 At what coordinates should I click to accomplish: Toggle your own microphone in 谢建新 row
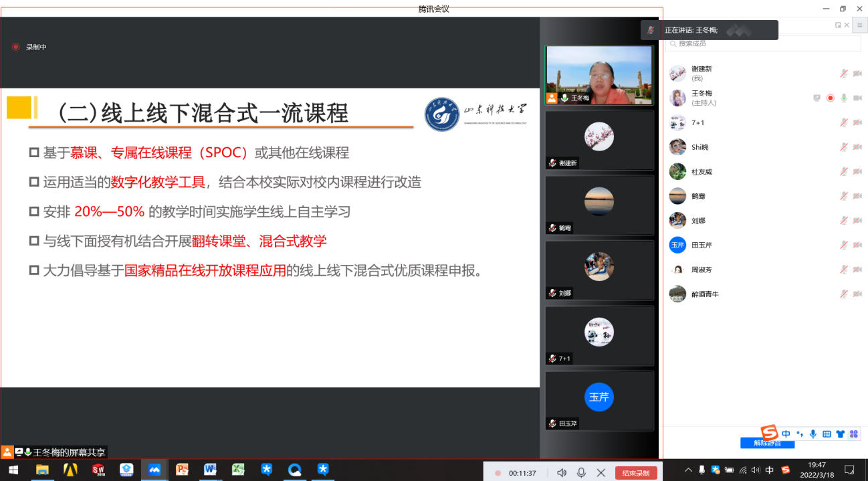[844, 74]
